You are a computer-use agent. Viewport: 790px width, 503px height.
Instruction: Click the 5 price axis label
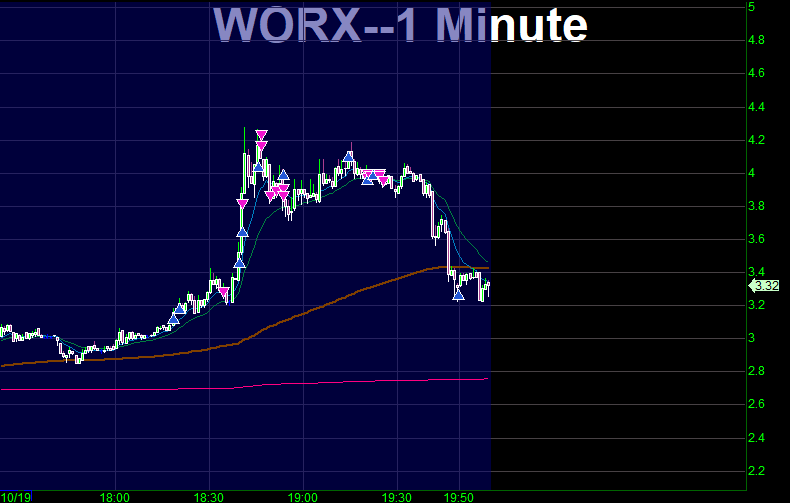click(x=752, y=7)
